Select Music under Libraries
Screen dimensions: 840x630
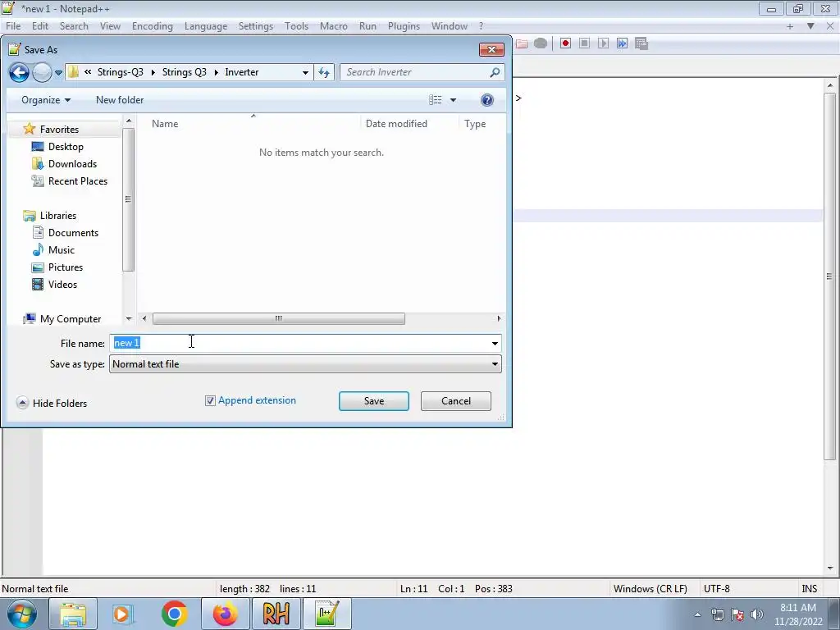[61, 250]
